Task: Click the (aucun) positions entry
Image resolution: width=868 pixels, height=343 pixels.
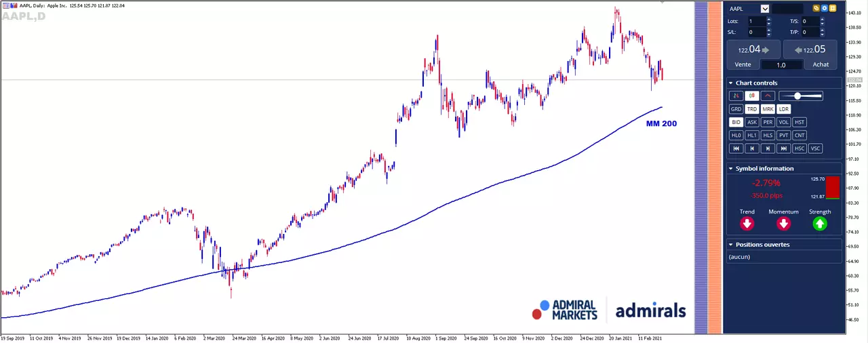Action: (x=739, y=257)
